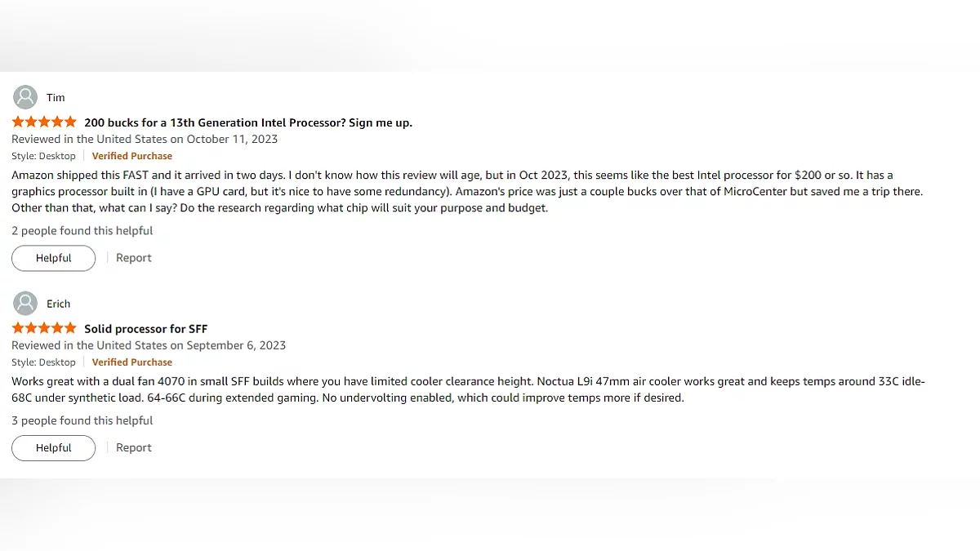Open reviewer profile name Erich
Screen dimensions: 980x551
pos(58,304)
